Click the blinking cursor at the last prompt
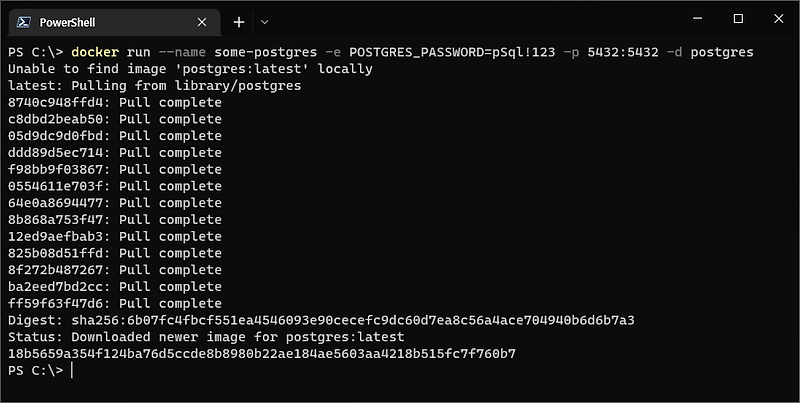 point(72,370)
